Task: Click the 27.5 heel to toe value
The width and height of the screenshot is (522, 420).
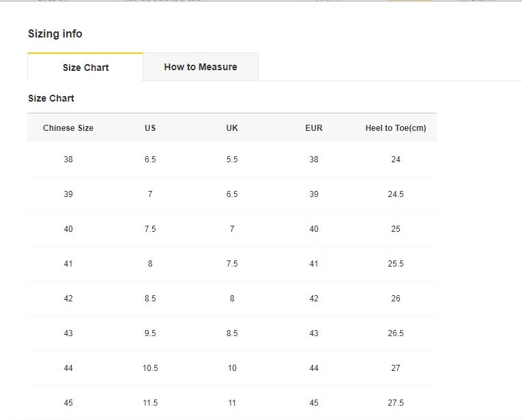Action: pos(396,403)
